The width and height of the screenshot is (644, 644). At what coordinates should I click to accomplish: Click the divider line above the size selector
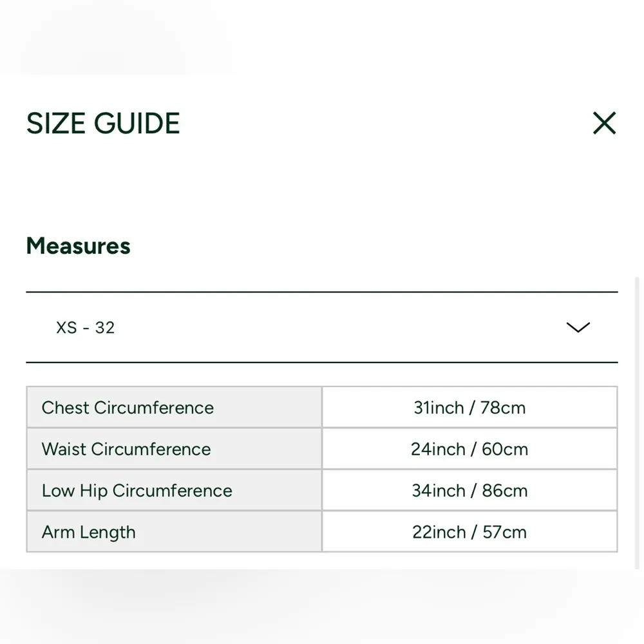tap(322, 292)
